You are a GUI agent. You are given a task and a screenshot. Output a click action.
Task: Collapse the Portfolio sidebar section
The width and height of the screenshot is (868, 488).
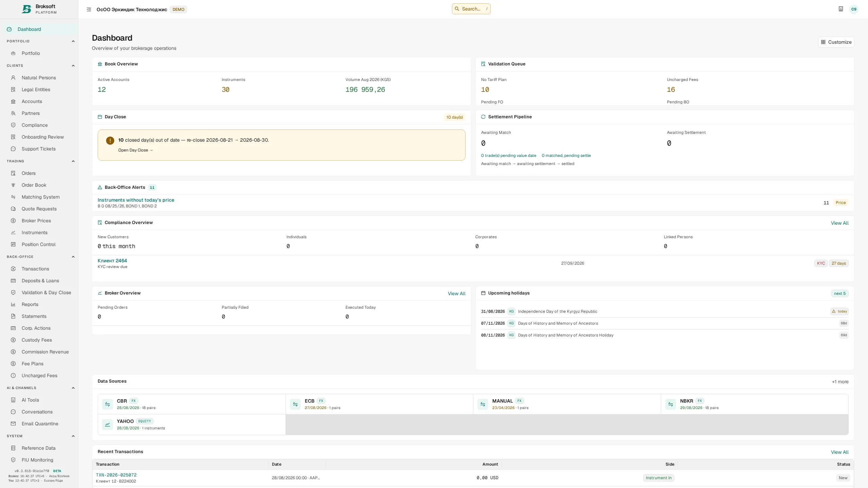pos(73,41)
